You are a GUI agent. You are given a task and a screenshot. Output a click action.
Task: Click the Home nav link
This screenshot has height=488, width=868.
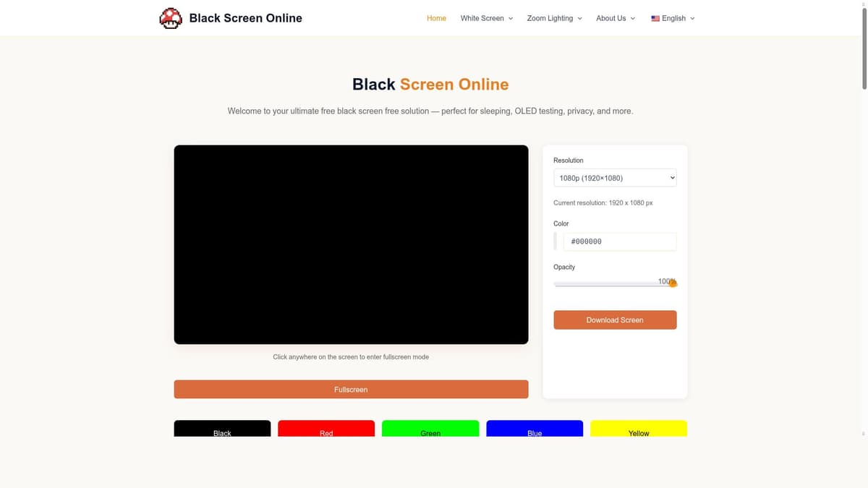click(436, 18)
